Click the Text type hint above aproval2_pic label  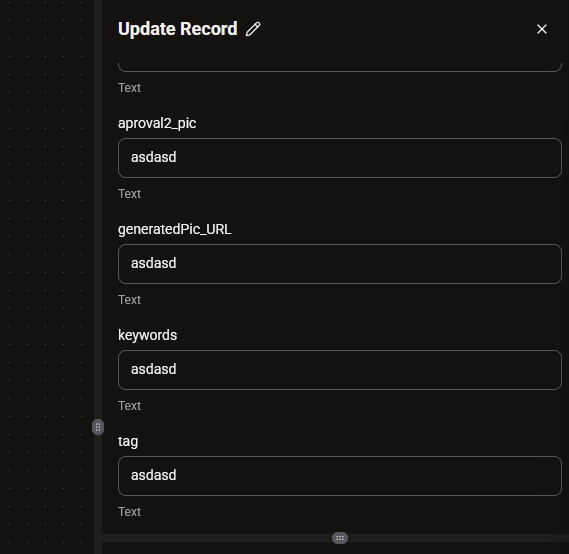pos(129,88)
